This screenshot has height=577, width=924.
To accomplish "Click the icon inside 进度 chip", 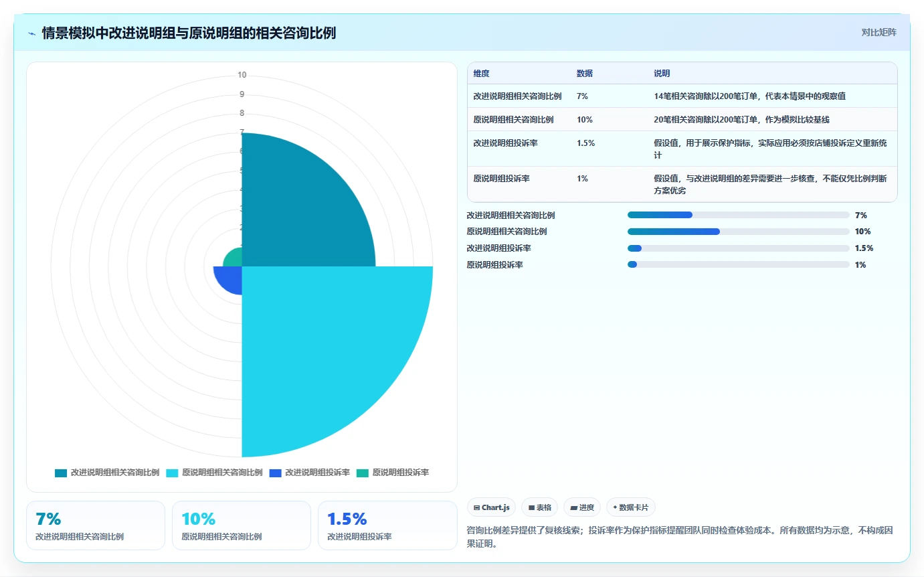I will (573, 508).
